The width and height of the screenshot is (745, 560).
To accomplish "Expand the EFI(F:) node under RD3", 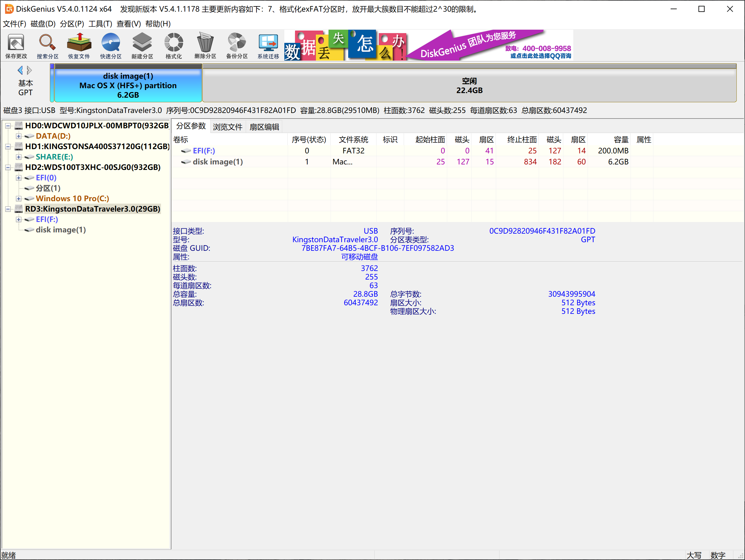I will pos(19,220).
